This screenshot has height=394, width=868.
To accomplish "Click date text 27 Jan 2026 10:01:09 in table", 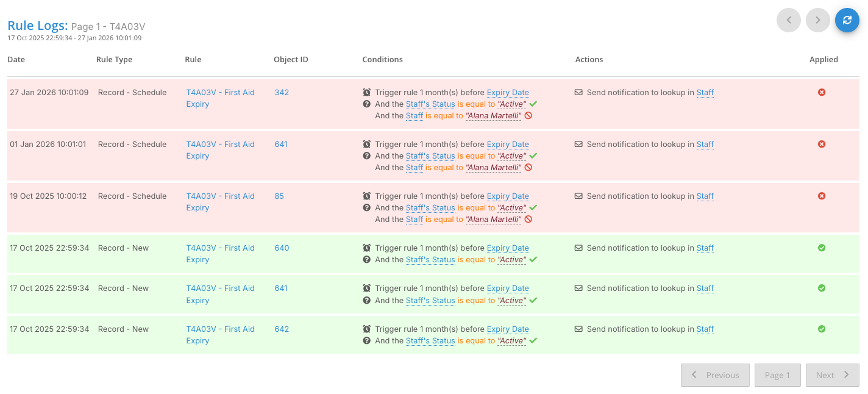I will 49,93.
